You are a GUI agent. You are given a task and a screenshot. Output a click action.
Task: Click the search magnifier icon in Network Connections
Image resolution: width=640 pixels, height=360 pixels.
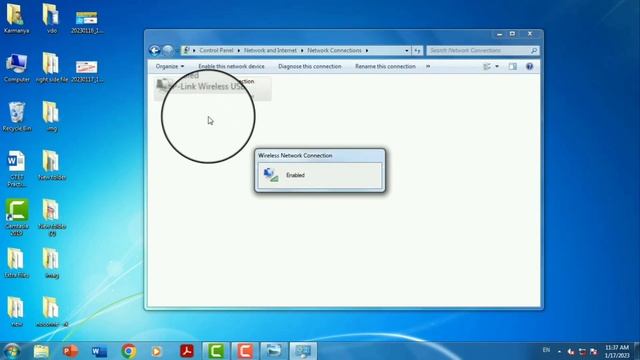click(x=533, y=50)
